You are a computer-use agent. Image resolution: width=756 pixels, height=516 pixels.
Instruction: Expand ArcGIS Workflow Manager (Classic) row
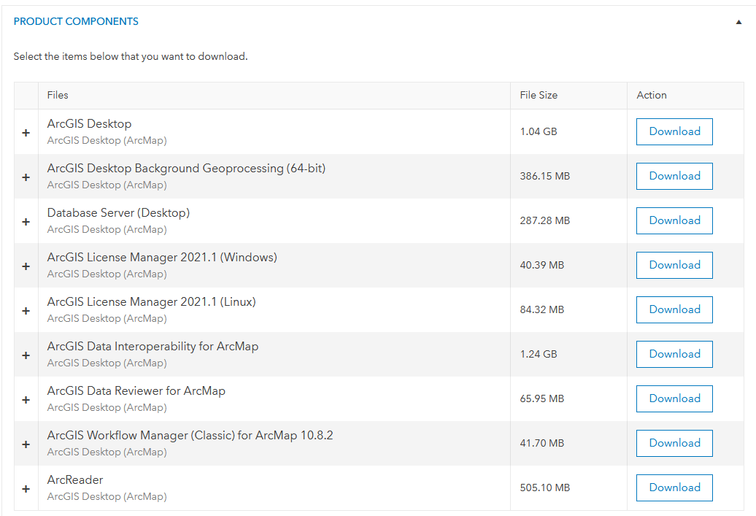point(26,444)
